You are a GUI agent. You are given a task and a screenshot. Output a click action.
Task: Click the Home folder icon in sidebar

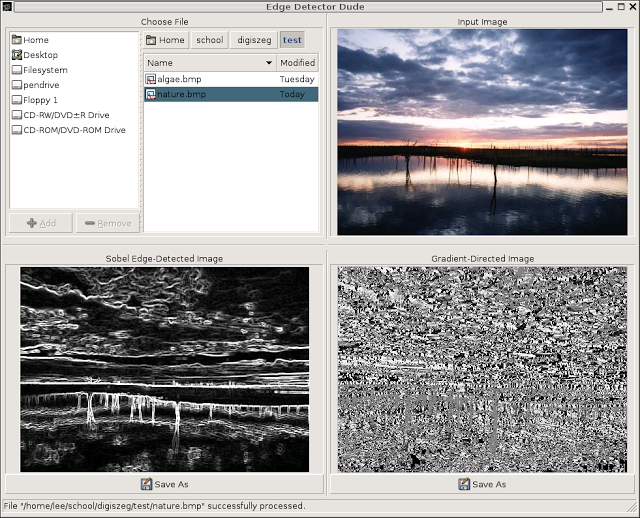point(17,40)
